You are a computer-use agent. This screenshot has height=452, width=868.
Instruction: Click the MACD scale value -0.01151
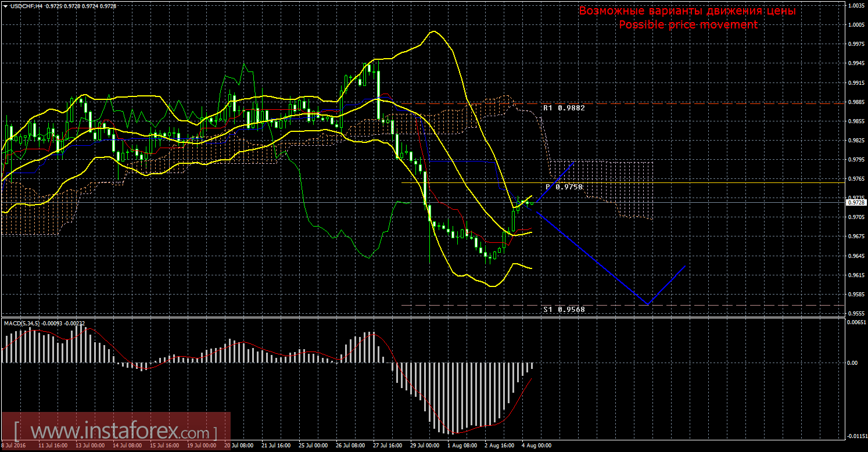[857, 436]
